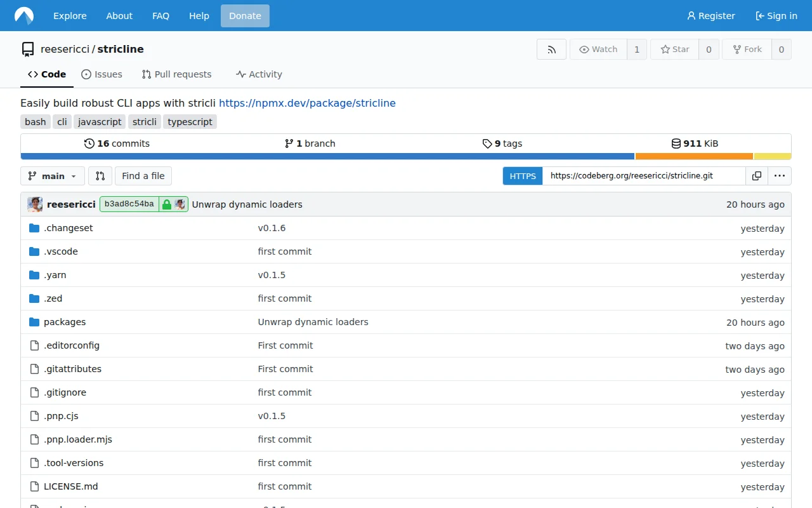View the 9 tags list
This screenshot has height=508, width=812.
pyautogui.click(x=502, y=144)
